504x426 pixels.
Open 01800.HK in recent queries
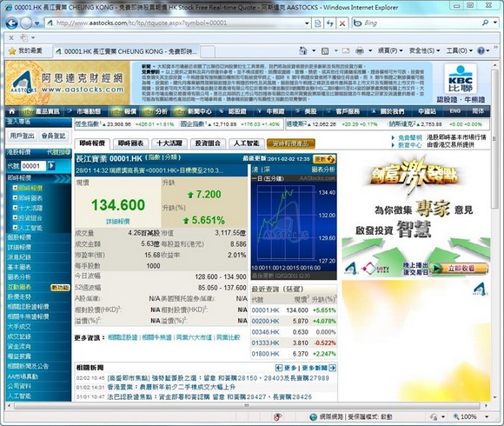coord(265,354)
